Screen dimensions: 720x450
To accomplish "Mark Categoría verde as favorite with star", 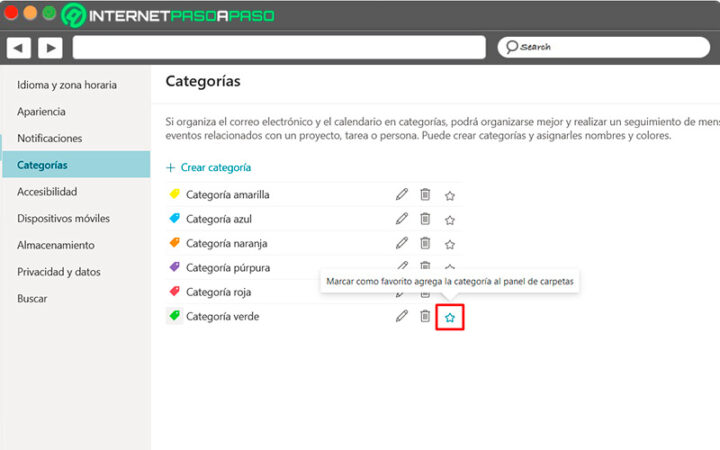I will pyautogui.click(x=450, y=318).
